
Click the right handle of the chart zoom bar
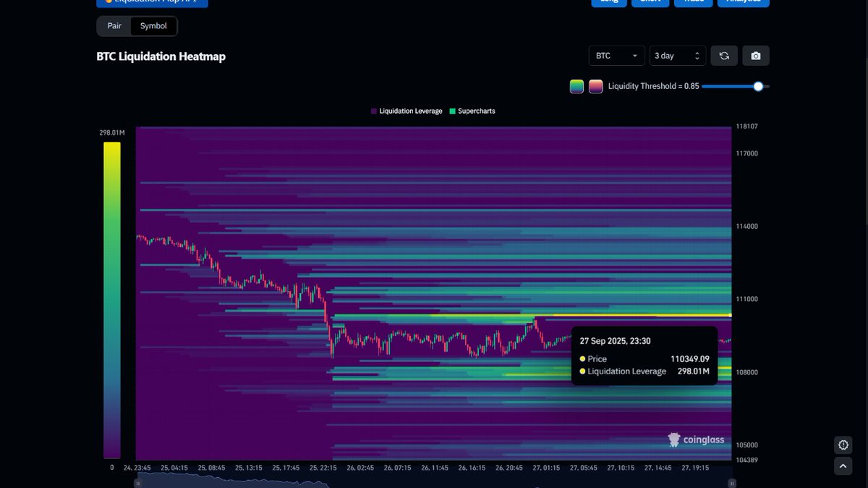pos(732,483)
